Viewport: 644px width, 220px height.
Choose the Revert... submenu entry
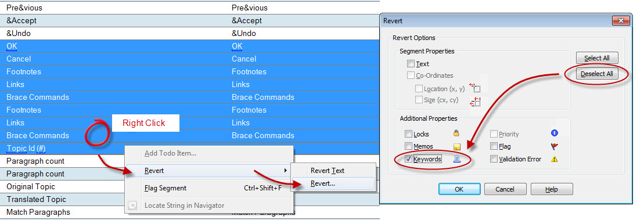tap(333, 183)
